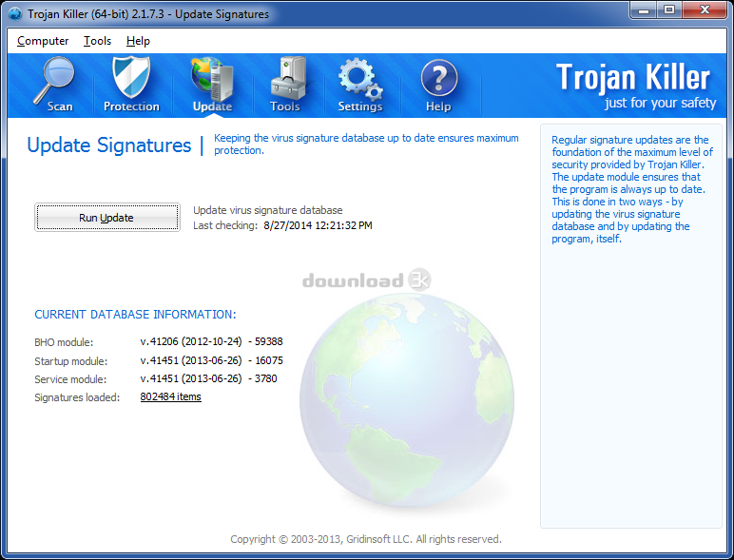Click the Startup module label
734x560 pixels.
click(70, 361)
